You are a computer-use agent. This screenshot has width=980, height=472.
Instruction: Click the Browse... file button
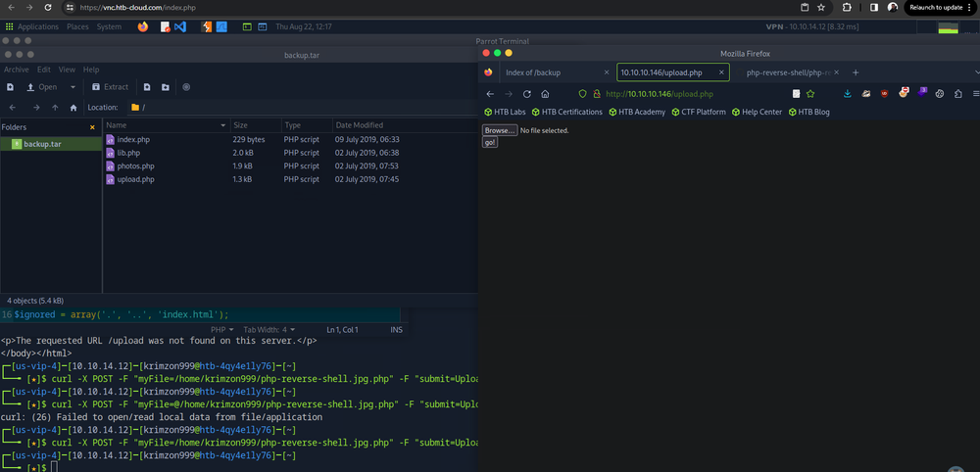500,130
